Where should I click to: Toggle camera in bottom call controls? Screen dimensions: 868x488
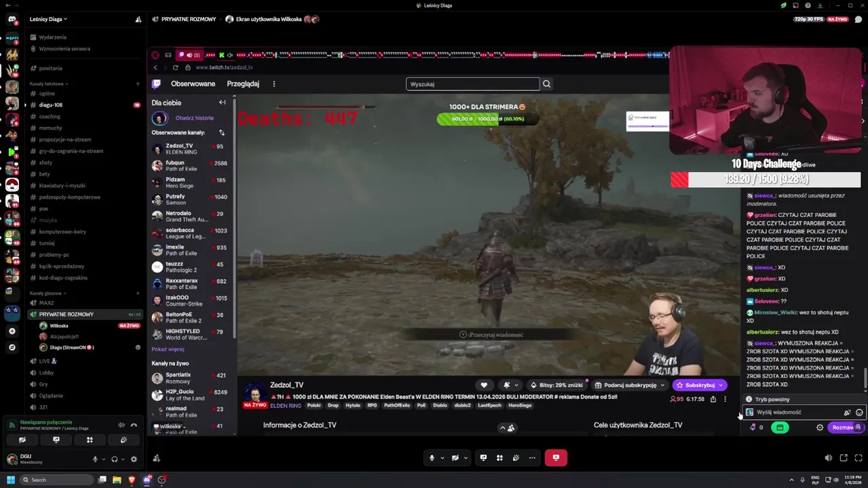tap(455, 457)
